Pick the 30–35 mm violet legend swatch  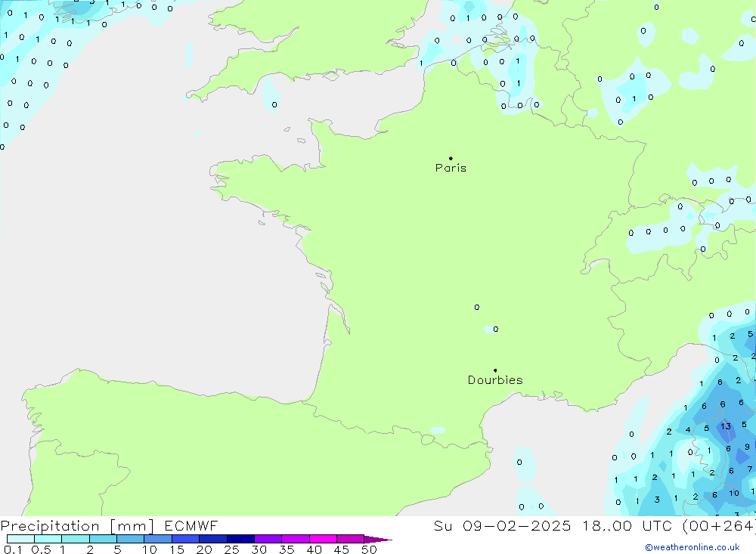[268, 539]
